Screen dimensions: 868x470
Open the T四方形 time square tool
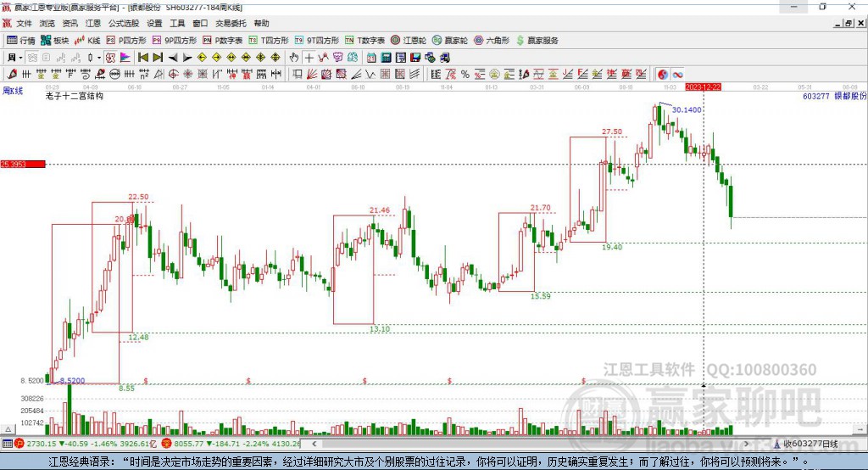pyautogui.click(x=269, y=41)
